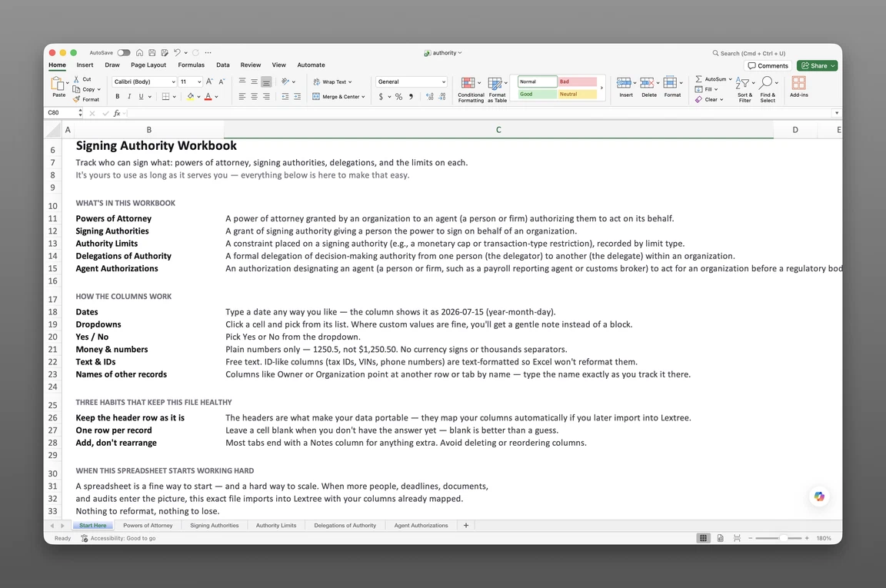Click the Save disk icon
This screenshot has height=588, width=886.
tap(152, 52)
